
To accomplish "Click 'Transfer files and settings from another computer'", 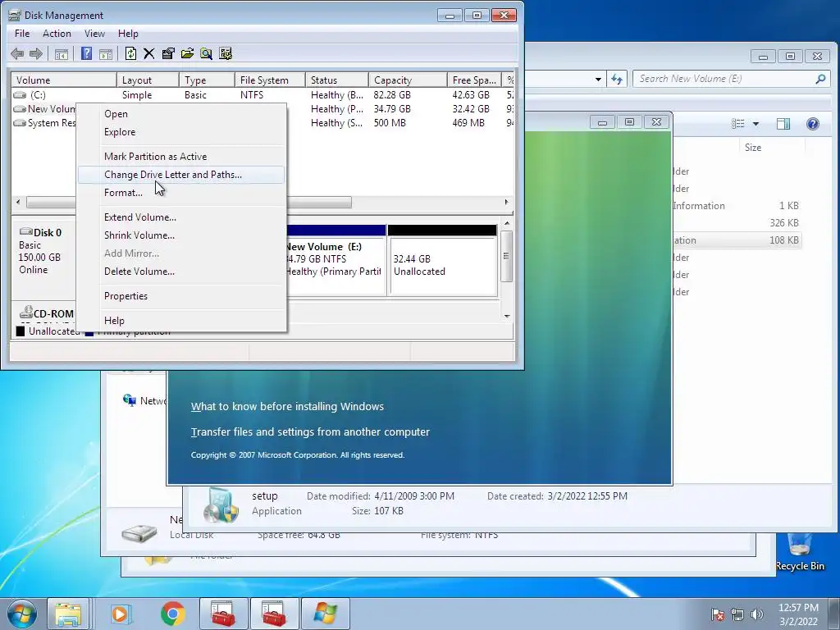I will point(310,431).
